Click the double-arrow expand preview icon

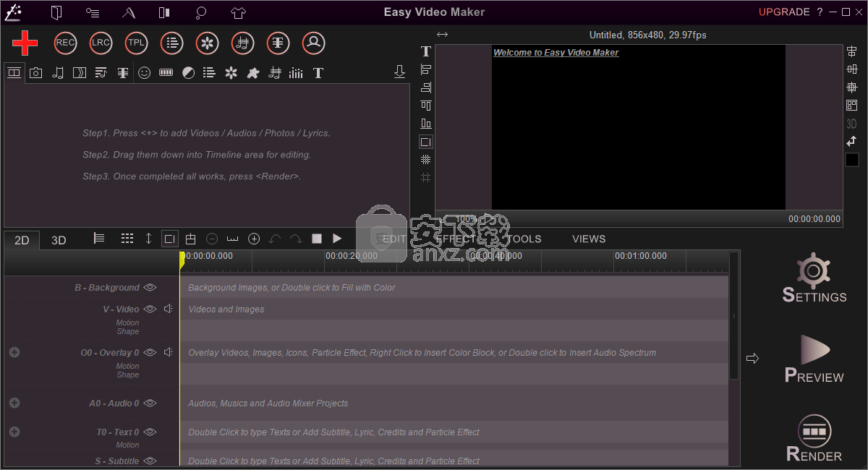(x=443, y=35)
